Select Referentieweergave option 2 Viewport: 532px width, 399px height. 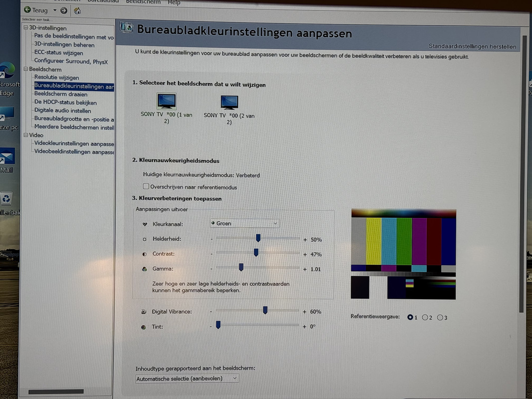pyautogui.click(x=425, y=318)
